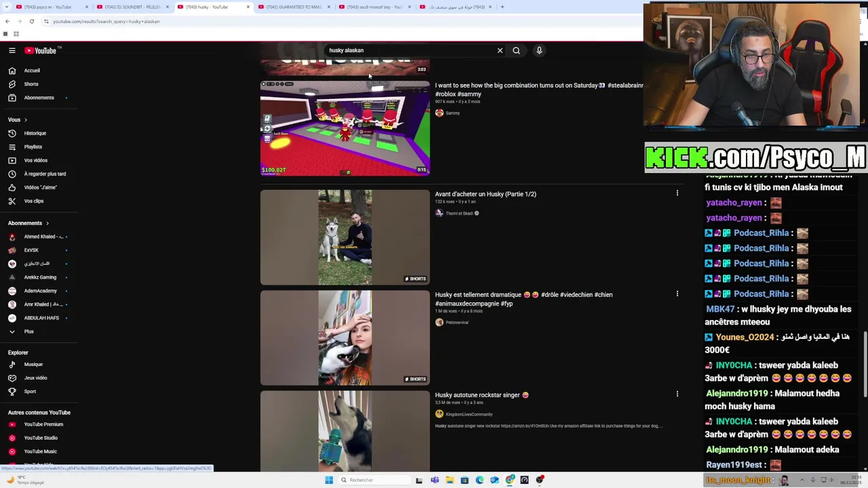Screen dimensions: 868x488
Task: Switch to the DJ SOUNDBIT - PELELE tab
Action: click(132, 7)
